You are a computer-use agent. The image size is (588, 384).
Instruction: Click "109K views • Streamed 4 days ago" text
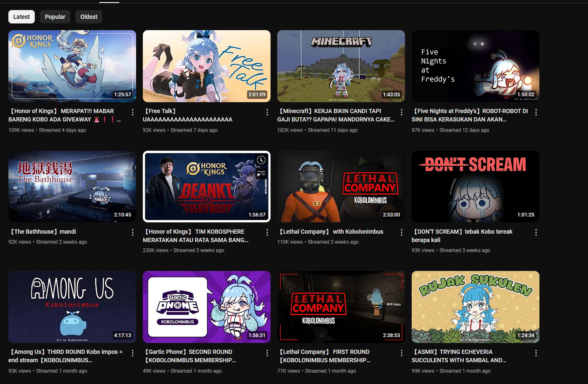coord(47,130)
